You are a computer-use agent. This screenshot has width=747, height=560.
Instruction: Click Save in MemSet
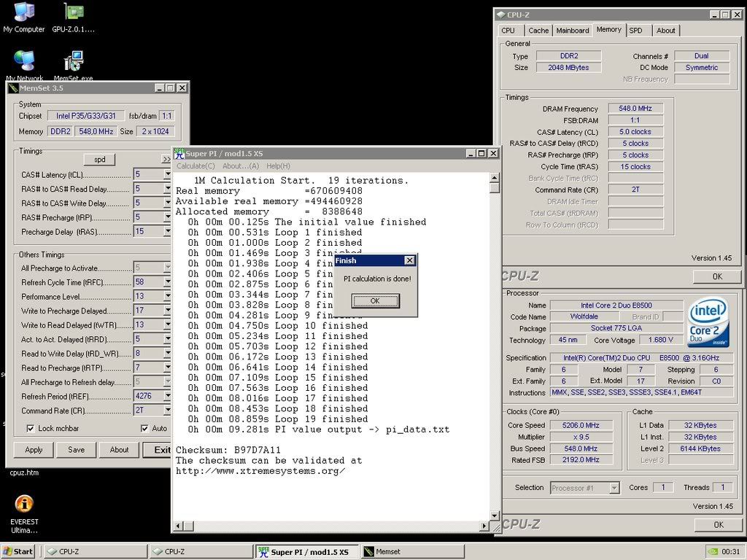coord(76,449)
